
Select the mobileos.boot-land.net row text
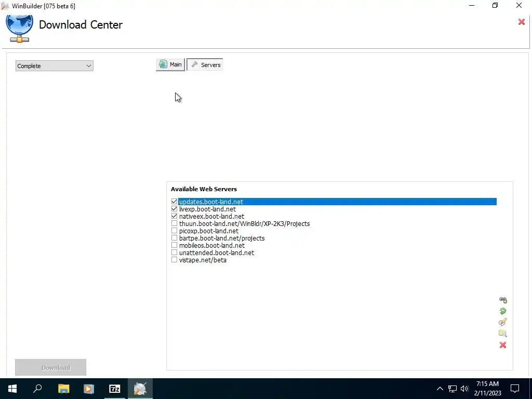[212, 246]
